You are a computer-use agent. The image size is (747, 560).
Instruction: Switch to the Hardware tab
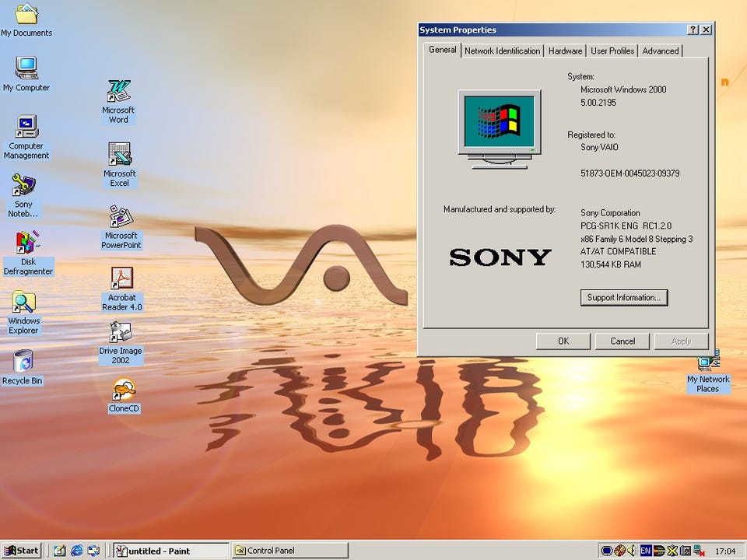565,51
